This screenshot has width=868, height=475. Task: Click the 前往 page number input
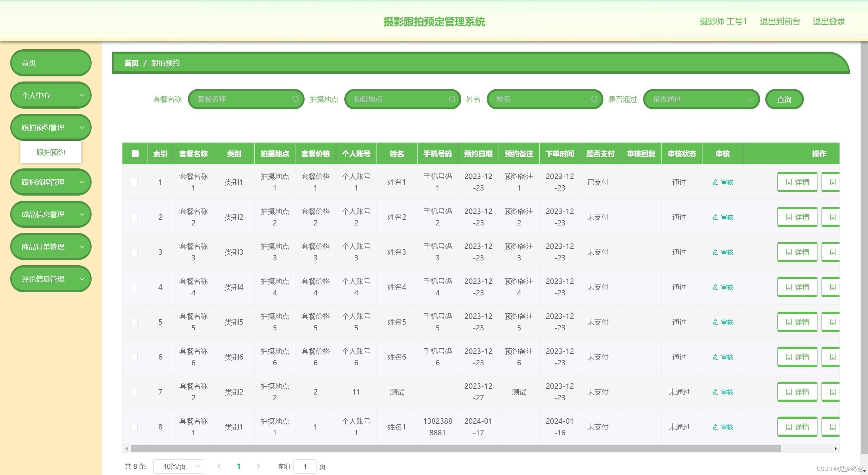(305, 466)
